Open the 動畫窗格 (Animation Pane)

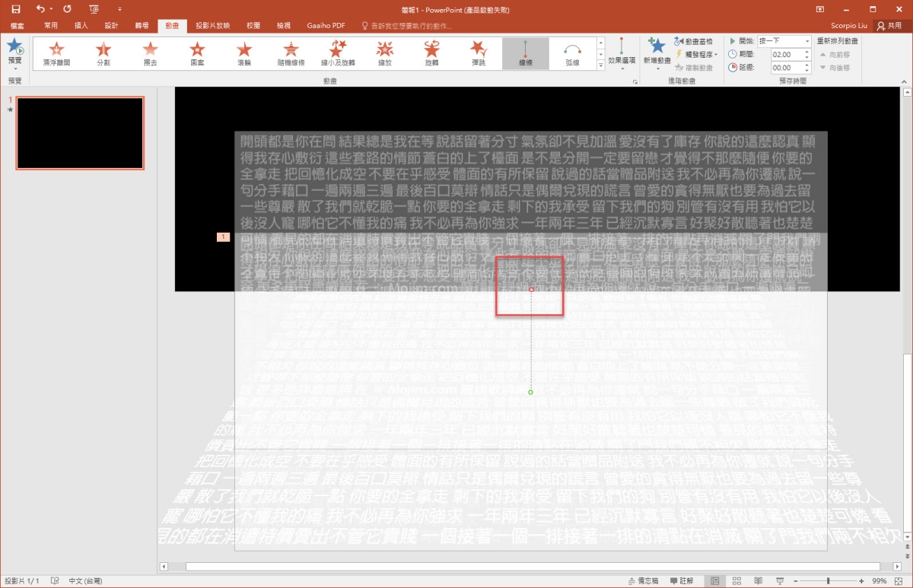tap(694, 42)
